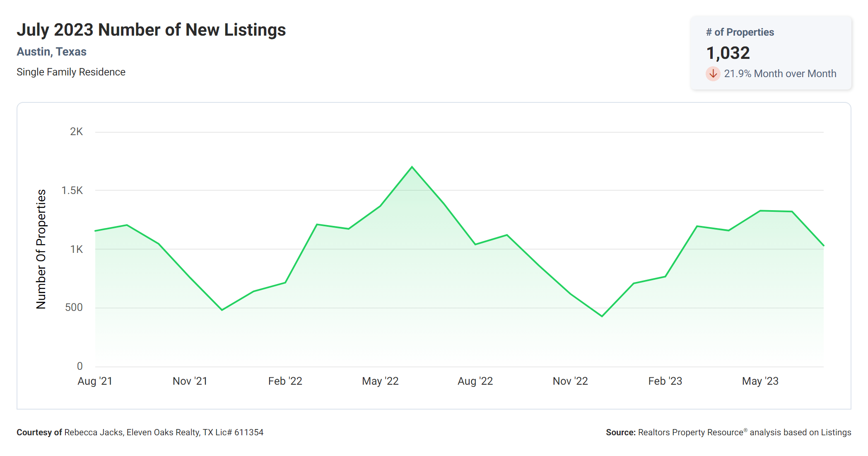Click the 1.5K y-axis tick label
The height and width of the screenshot is (456, 868).
[x=72, y=191]
